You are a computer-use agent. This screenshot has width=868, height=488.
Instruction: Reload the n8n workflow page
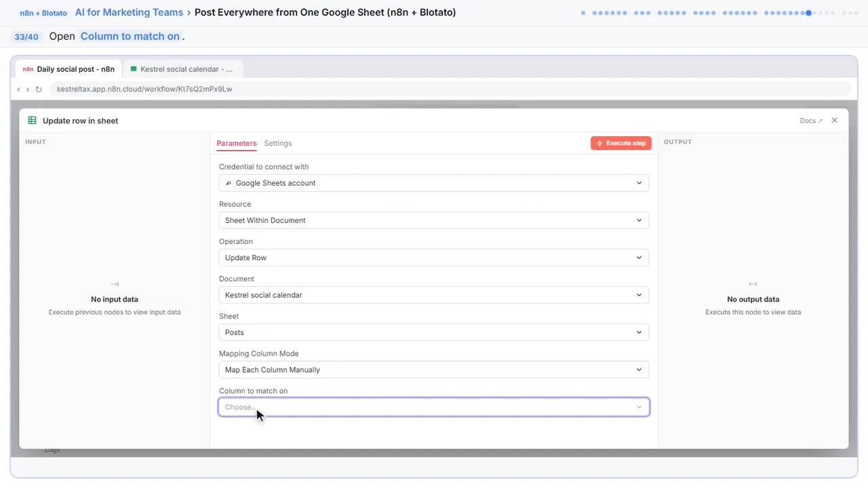coord(39,89)
